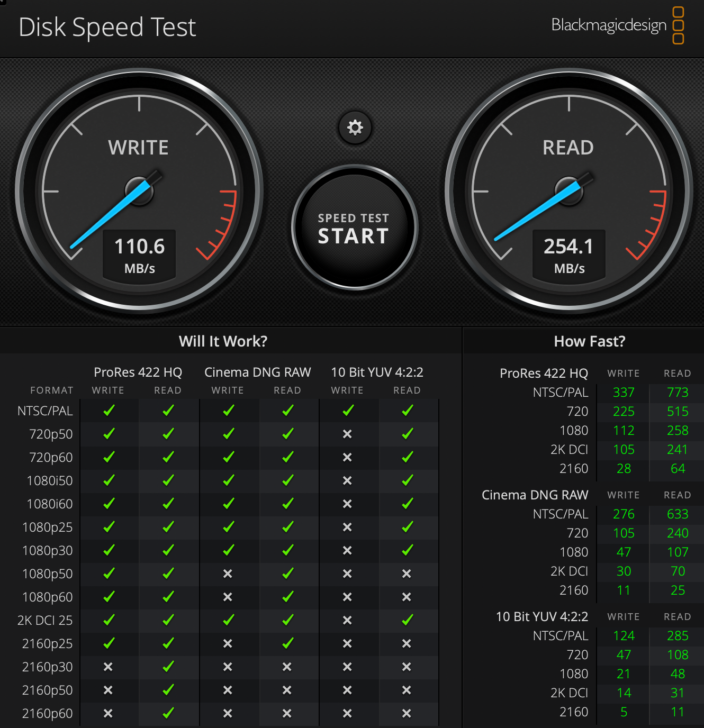Click Cinema DNG 2160 read value 25

[x=678, y=590]
